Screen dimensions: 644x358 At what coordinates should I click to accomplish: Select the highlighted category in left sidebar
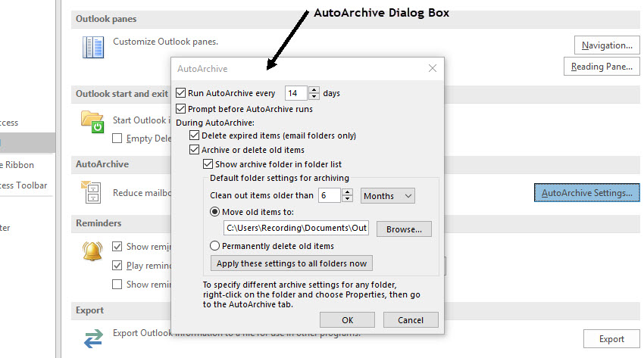click(27, 143)
